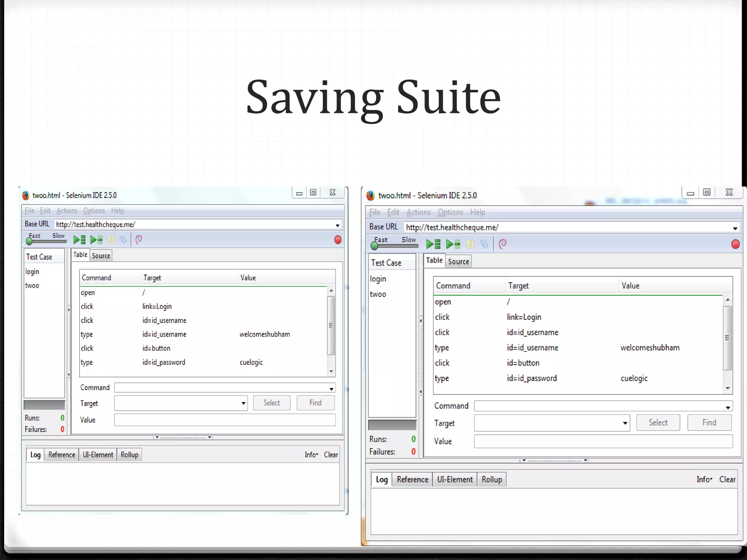747x560 pixels.
Task: Click the scroll-down arrow of right window table
Action: (728, 389)
